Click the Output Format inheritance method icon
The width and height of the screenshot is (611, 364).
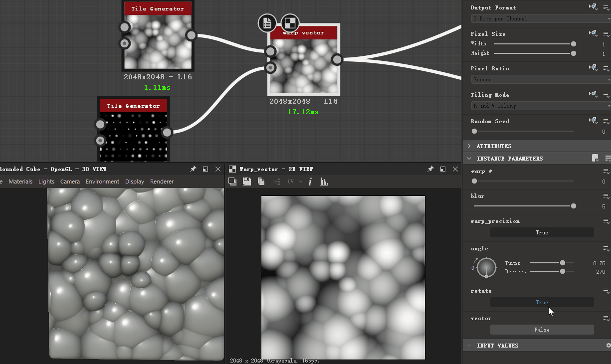(x=593, y=7)
